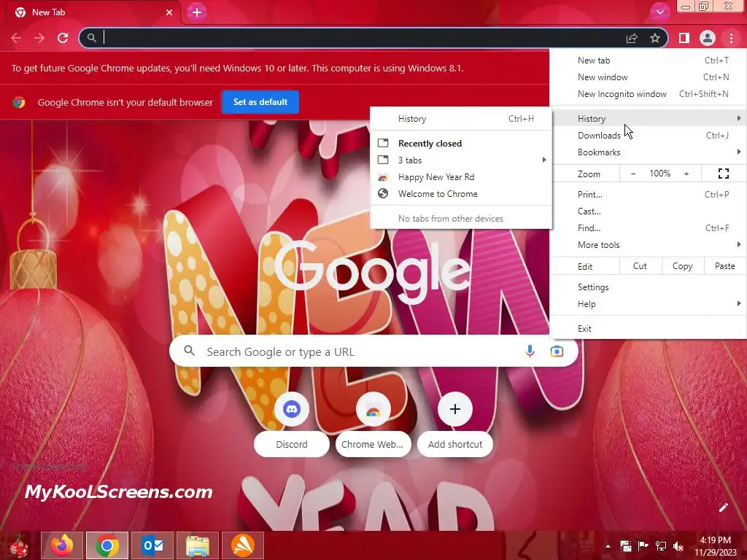
Task: Select New window menu item
Action: tap(649, 77)
